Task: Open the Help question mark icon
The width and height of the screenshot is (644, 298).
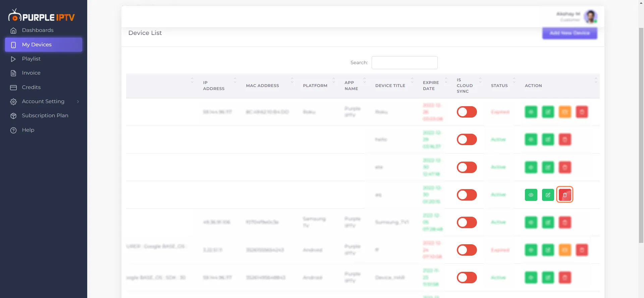Action: pyautogui.click(x=13, y=130)
